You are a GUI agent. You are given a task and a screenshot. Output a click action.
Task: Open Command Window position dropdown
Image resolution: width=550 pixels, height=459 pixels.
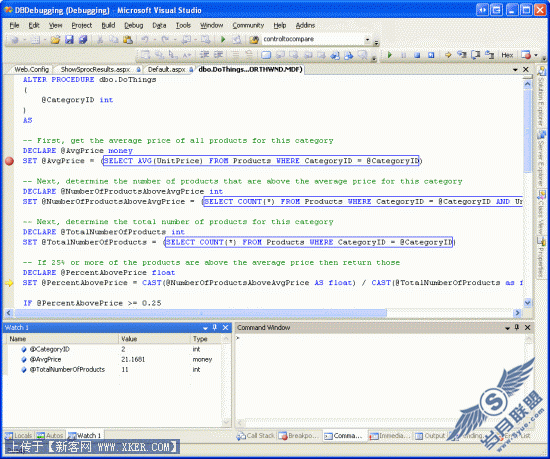tap(508, 328)
